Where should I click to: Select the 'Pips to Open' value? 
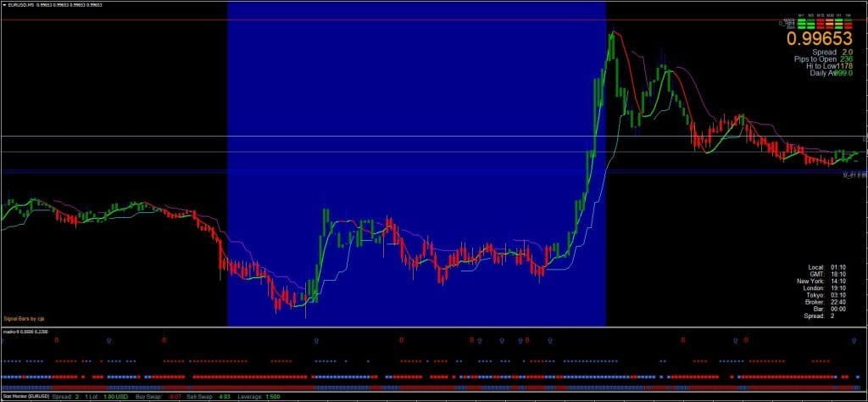(x=847, y=59)
